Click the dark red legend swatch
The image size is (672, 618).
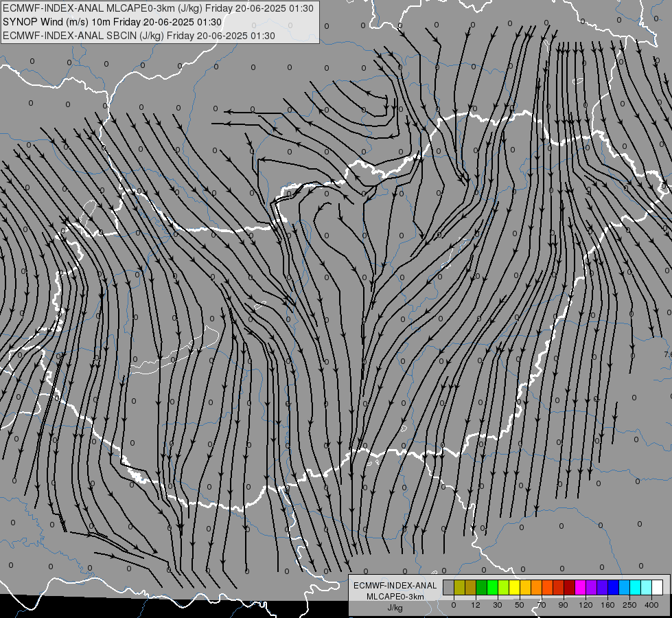[x=570, y=587]
